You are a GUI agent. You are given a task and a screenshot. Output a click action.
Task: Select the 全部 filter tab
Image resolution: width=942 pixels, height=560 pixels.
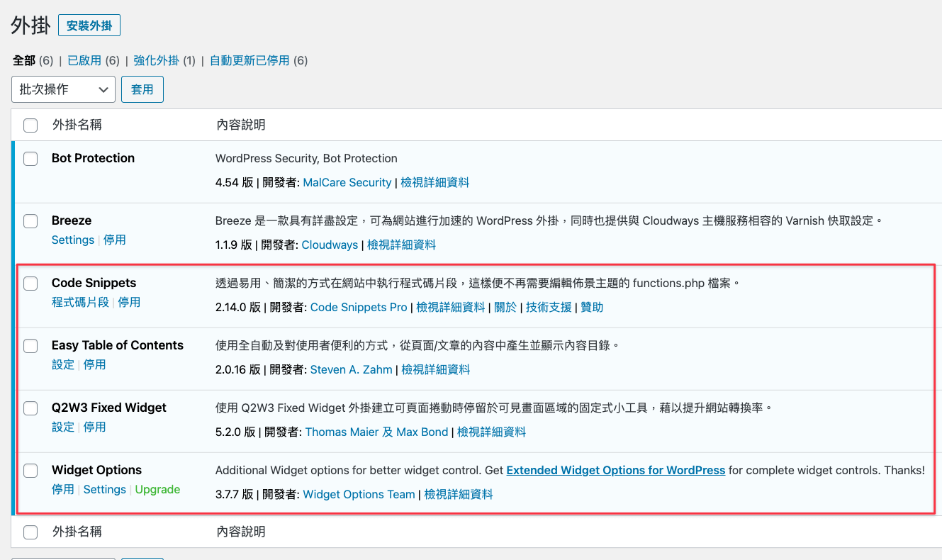coord(24,60)
